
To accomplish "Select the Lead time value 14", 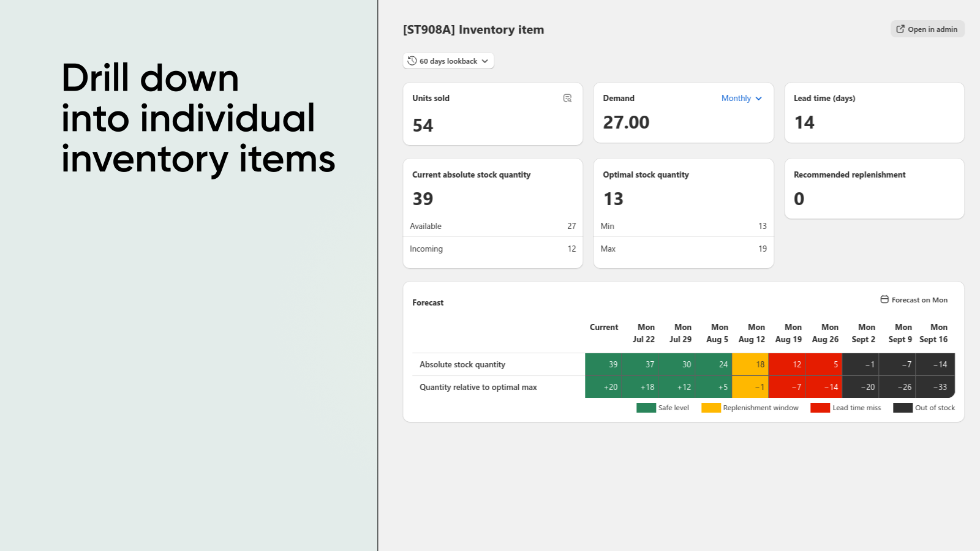I will [804, 122].
